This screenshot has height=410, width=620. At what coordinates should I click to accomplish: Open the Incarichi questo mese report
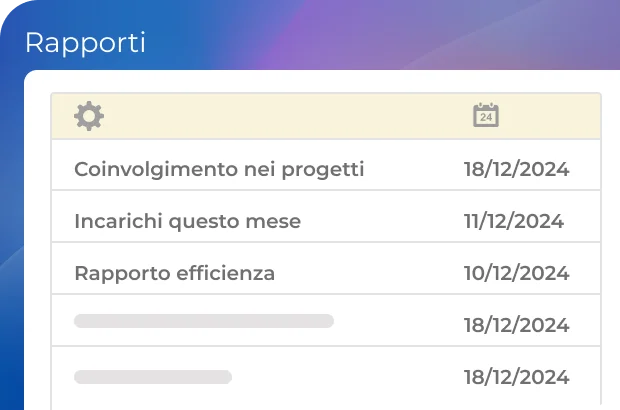point(187,221)
